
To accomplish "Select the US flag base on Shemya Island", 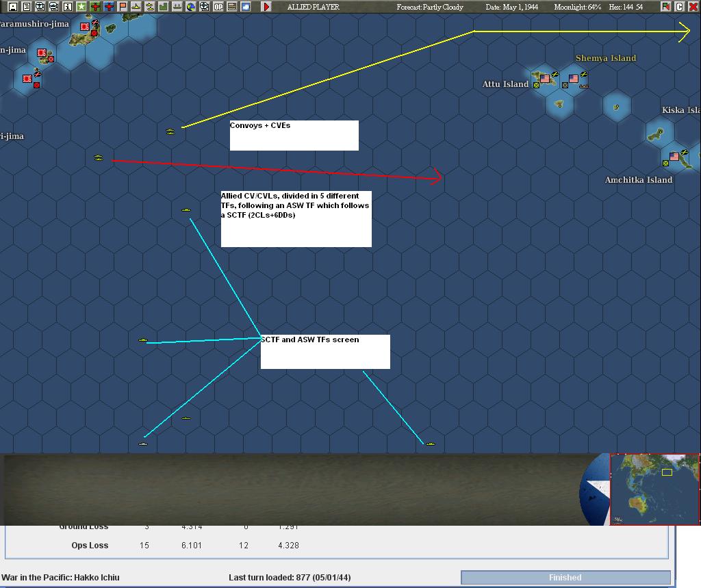I will (x=574, y=79).
